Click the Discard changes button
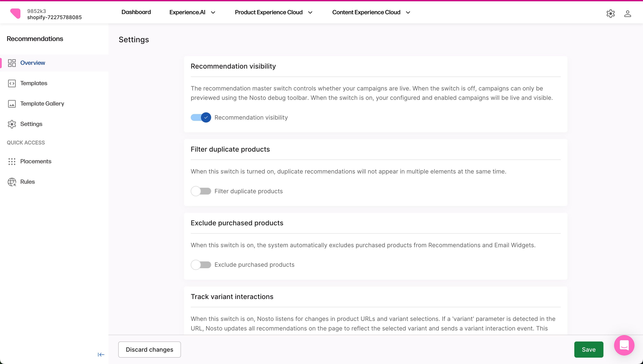The height and width of the screenshot is (364, 643). click(149, 350)
